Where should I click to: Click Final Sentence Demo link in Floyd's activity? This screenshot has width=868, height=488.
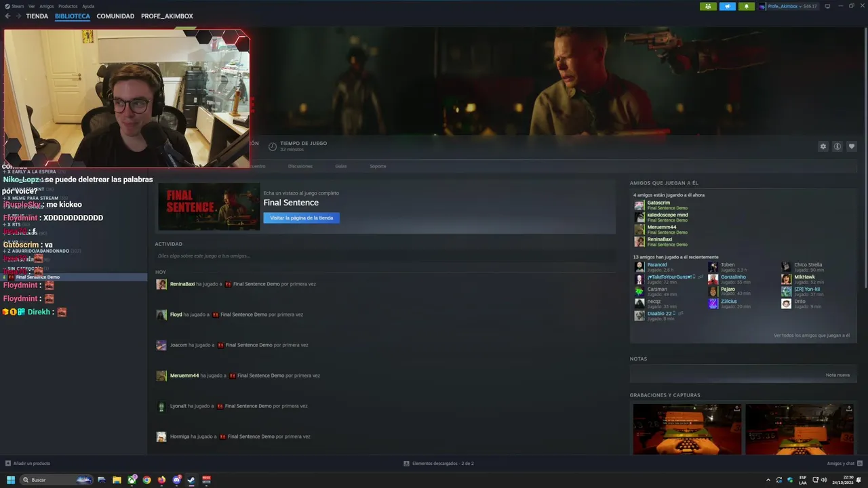[243, 314]
